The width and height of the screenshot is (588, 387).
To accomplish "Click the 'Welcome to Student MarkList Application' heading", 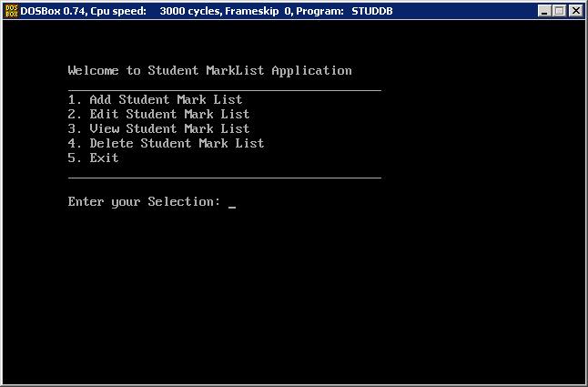I will pos(209,70).
